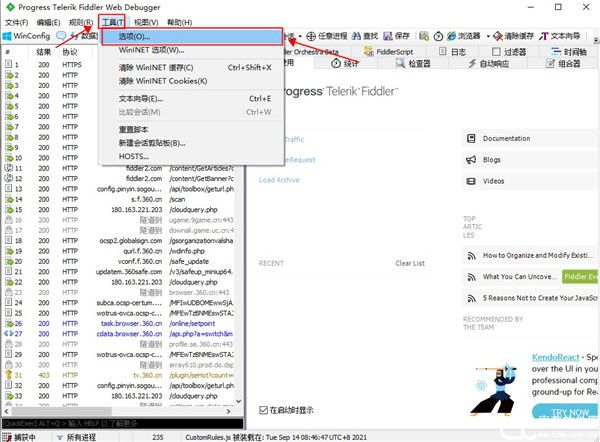Open the 视图(V) menu
Viewport: 600px width, 442px height.
click(x=146, y=22)
